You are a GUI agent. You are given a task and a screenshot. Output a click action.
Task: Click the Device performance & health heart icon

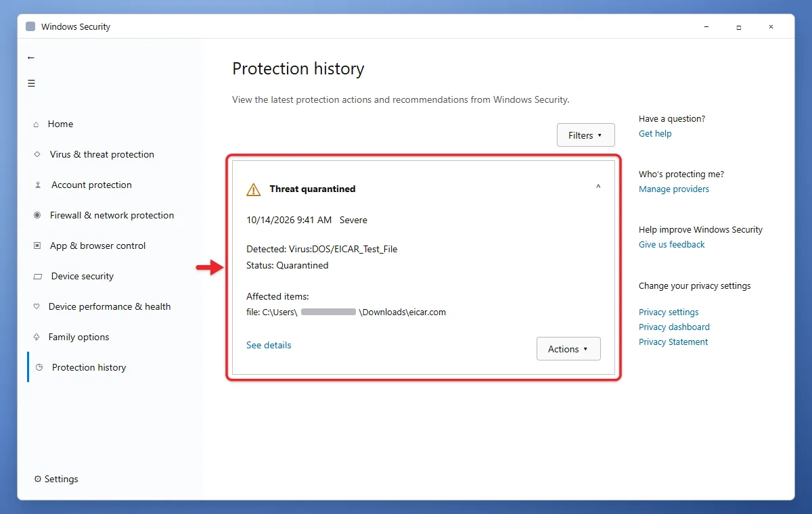tap(37, 306)
